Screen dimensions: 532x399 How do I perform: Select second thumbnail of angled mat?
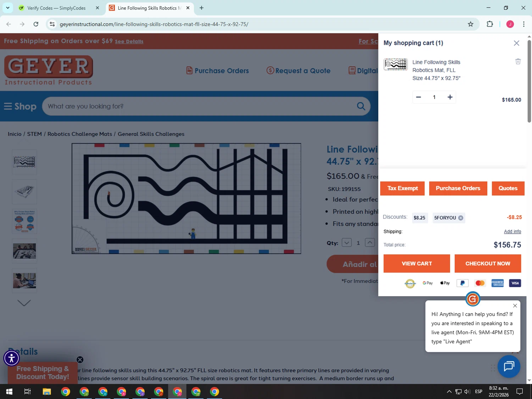[24, 192]
